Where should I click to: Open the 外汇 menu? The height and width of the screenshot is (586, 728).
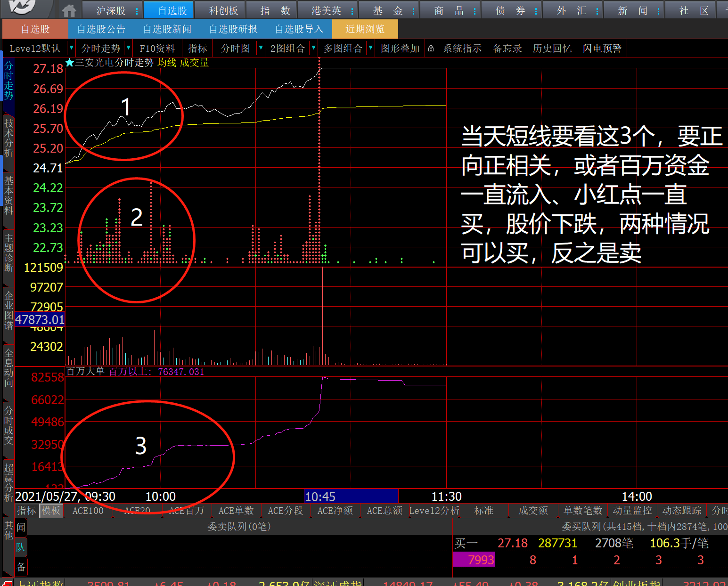(572, 11)
